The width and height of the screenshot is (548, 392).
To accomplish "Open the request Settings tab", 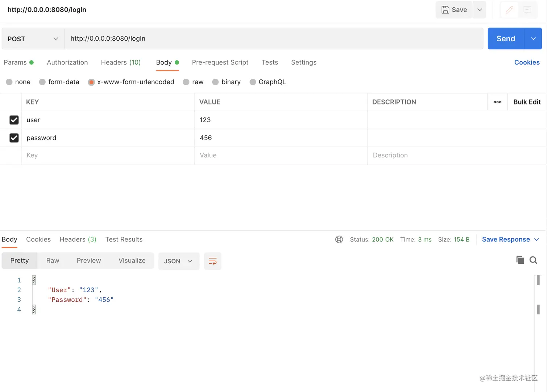I will 304,62.
